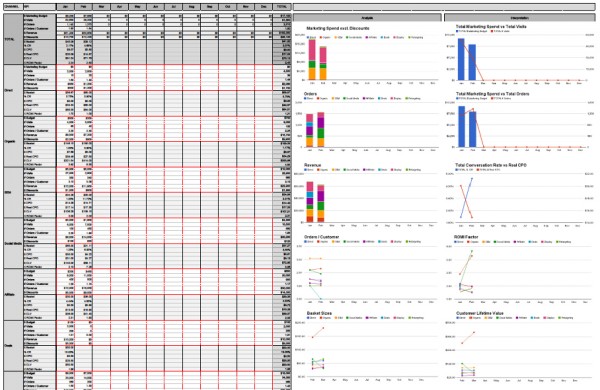Click Marketing Spend excl. Discounts chart title

[338, 28]
